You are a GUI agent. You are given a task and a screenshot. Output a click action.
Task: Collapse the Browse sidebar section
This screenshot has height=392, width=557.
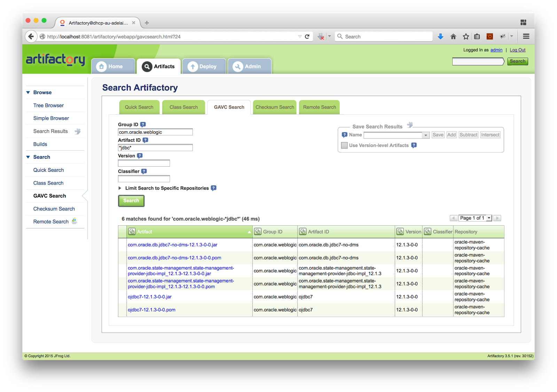(28, 93)
